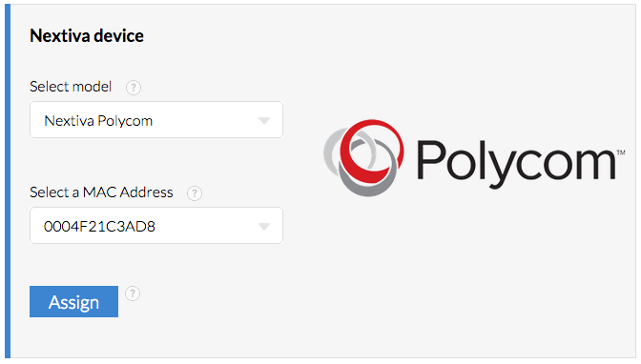Click the Polycom wordmark text
641x364 pixels.
516,163
